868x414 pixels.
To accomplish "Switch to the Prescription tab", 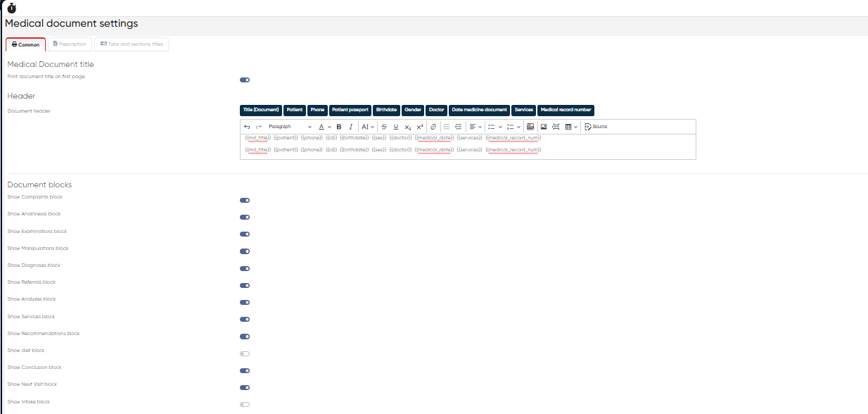I will 70,44.
